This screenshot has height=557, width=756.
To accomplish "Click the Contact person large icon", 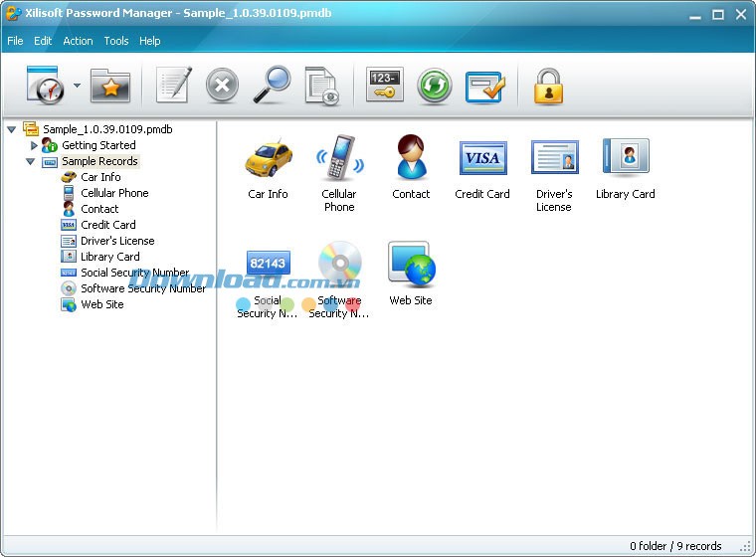I will pos(411,157).
